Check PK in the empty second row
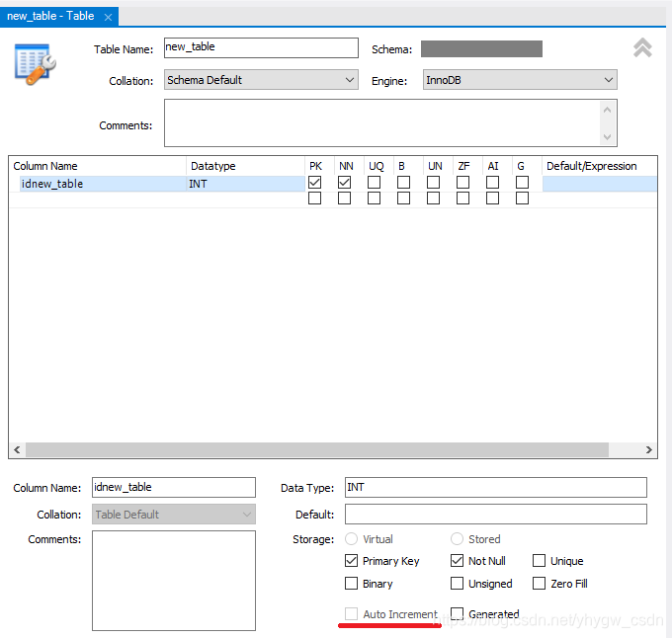The width and height of the screenshot is (672, 638). pyautogui.click(x=314, y=199)
